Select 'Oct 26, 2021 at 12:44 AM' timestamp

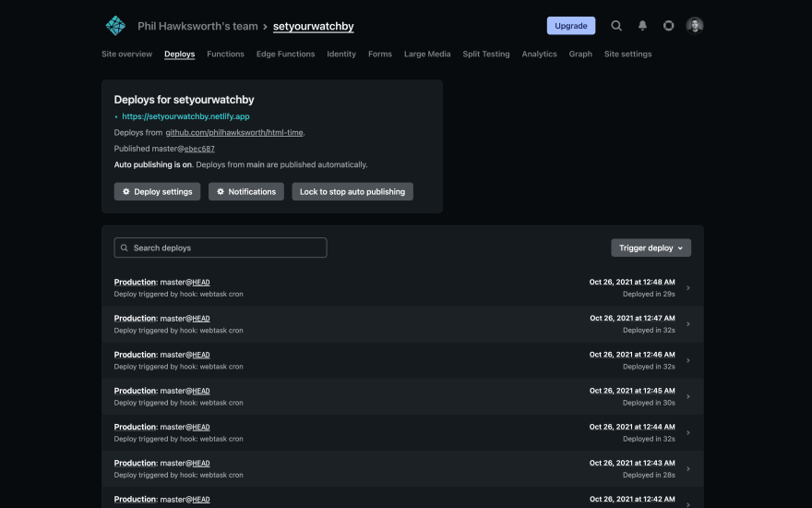coord(632,427)
